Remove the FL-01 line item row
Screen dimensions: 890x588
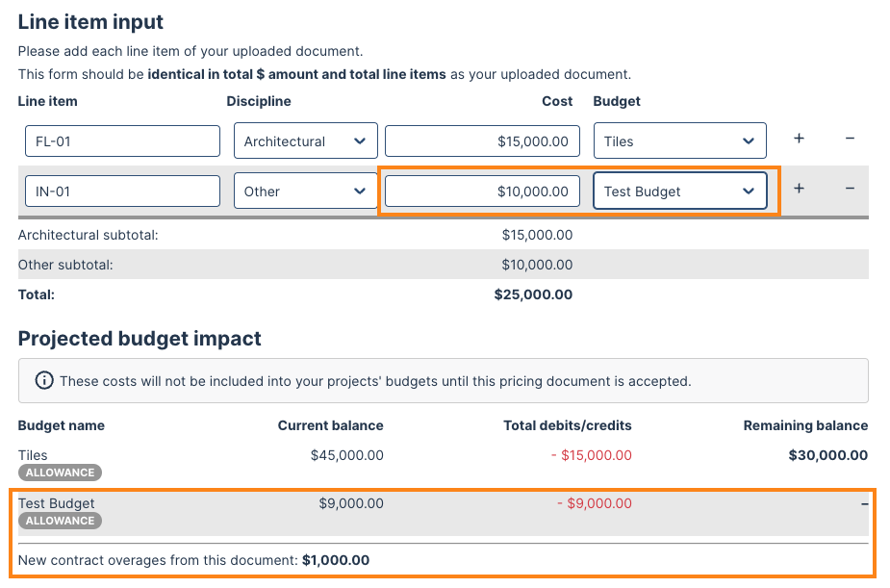[850, 140]
